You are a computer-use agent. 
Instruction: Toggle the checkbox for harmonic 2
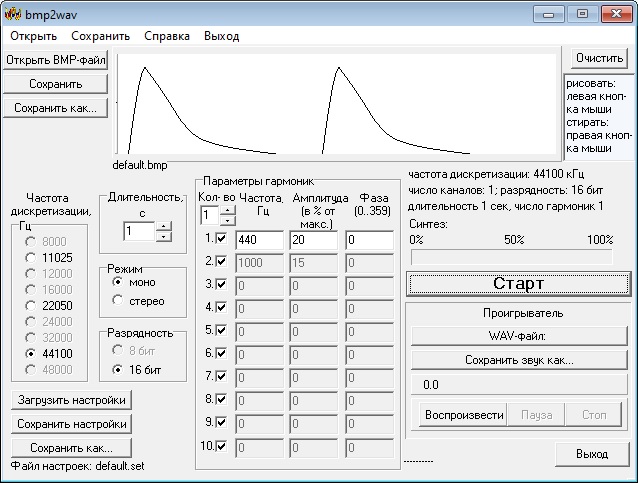click(x=222, y=261)
